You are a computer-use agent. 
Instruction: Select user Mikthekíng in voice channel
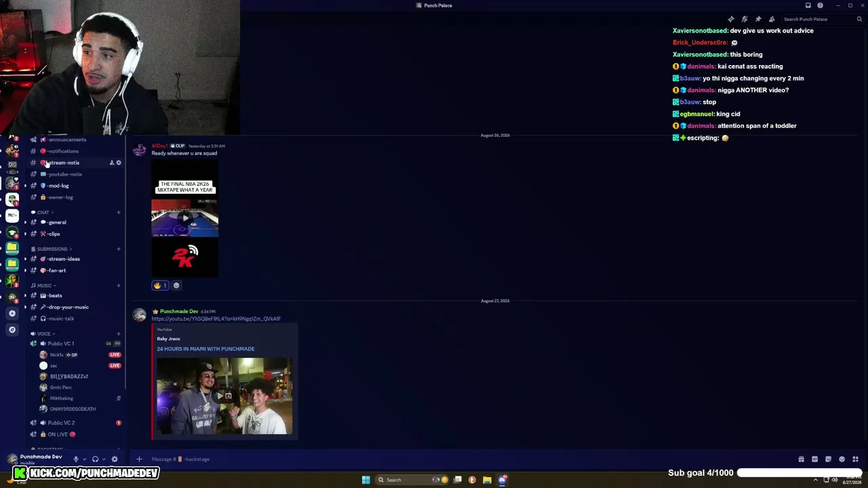coord(62,398)
